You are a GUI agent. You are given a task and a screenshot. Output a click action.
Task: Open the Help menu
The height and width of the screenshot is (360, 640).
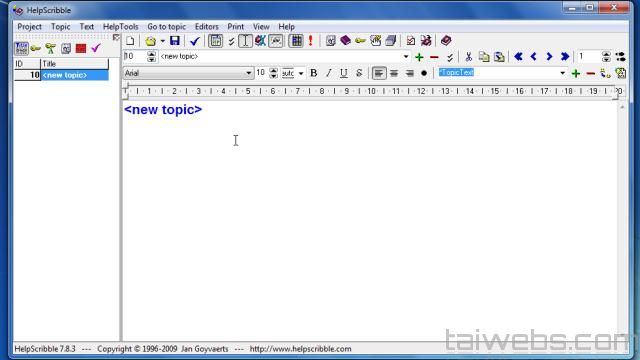pyautogui.click(x=287, y=27)
